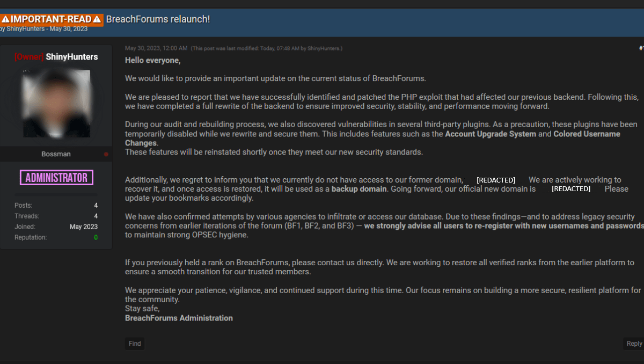Open the thread title BreachForums relaunch!
The image size is (644, 364).
[x=158, y=19]
